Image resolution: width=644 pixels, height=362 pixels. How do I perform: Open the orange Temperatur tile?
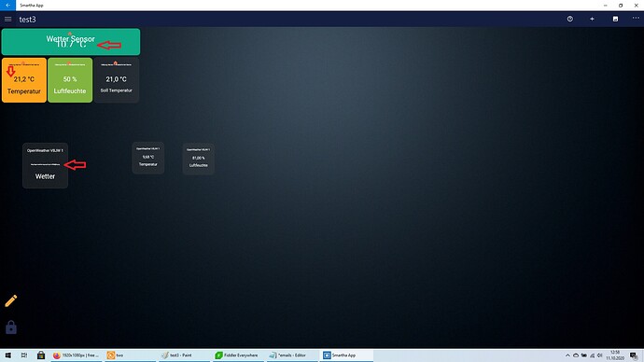pyautogui.click(x=24, y=80)
